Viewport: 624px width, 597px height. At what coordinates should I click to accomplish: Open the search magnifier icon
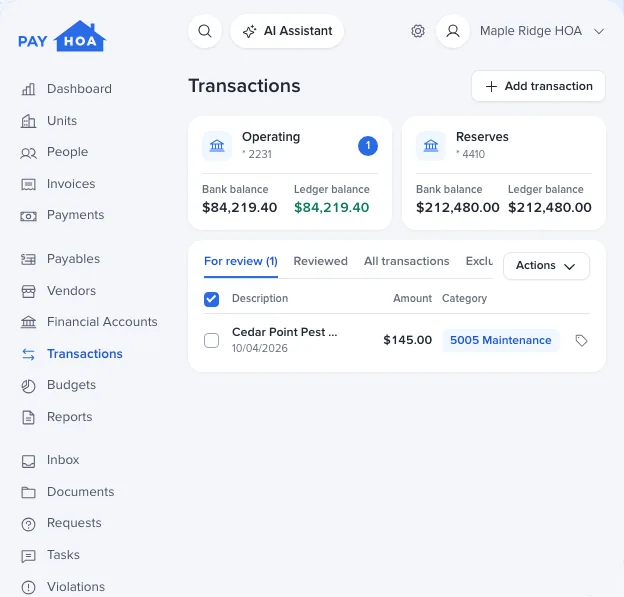point(205,31)
